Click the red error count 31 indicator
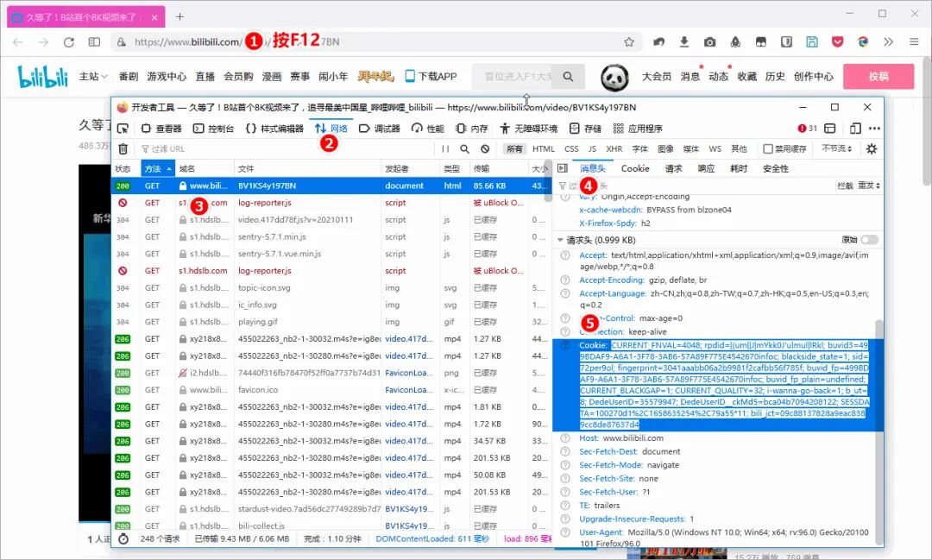The height and width of the screenshot is (560, 932). [807, 129]
